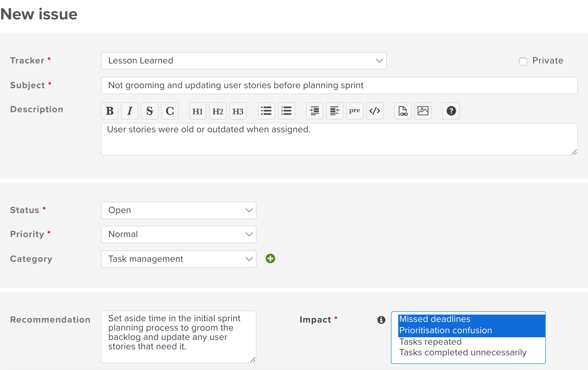Apply quote indent formatting

(315, 111)
